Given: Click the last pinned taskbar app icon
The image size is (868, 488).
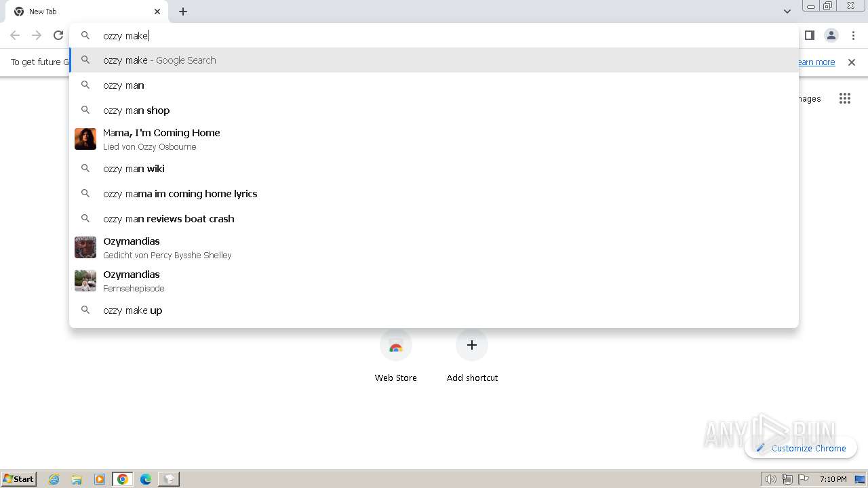Looking at the screenshot, I should 169,479.
